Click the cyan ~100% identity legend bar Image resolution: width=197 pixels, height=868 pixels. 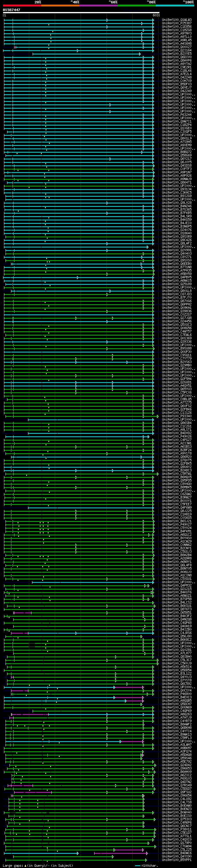pyautogui.click(x=175, y=6)
